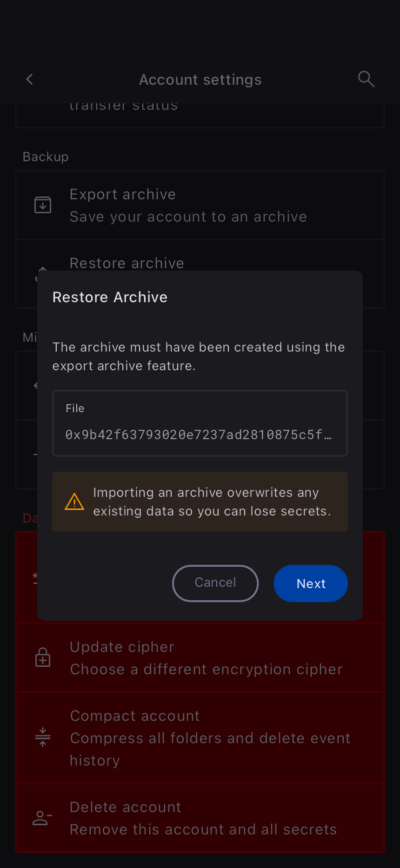Viewport: 400px width, 868px height.
Task: Select the File input field
Action: point(200,423)
